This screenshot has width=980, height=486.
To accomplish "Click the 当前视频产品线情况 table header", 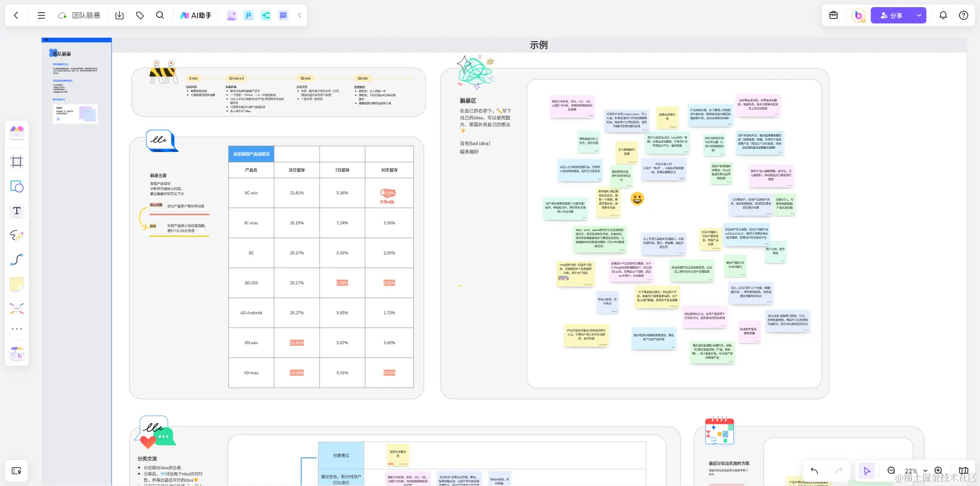I will point(251,154).
